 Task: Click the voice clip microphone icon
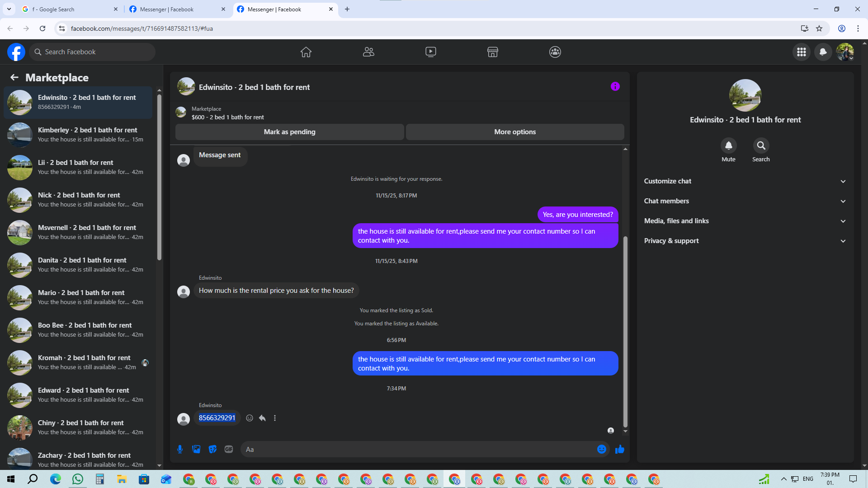pyautogui.click(x=180, y=449)
